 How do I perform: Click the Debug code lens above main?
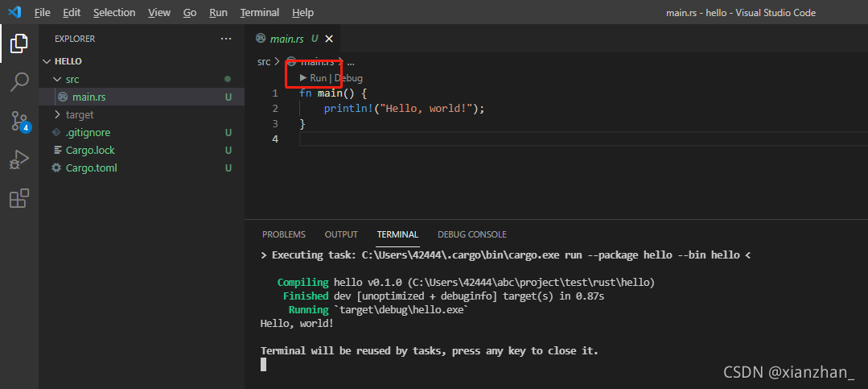point(348,78)
